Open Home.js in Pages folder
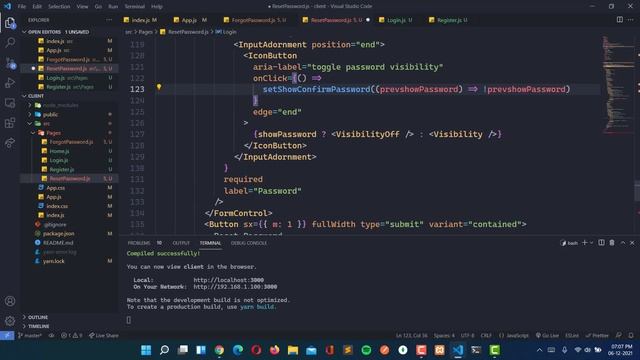The image size is (640, 360). (59, 151)
